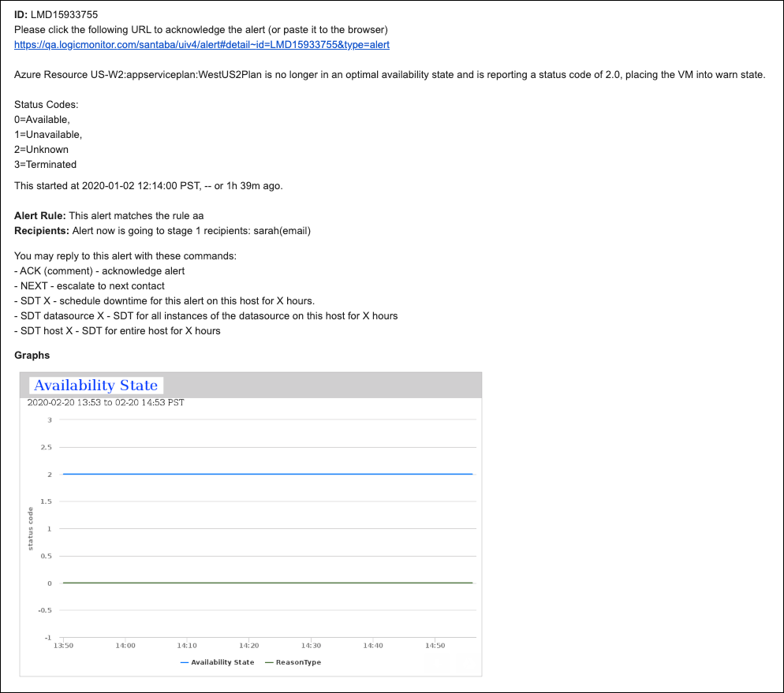The width and height of the screenshot is (784, 693).
Task: Click the ReasonType legend entry
Action: (293, 662)
